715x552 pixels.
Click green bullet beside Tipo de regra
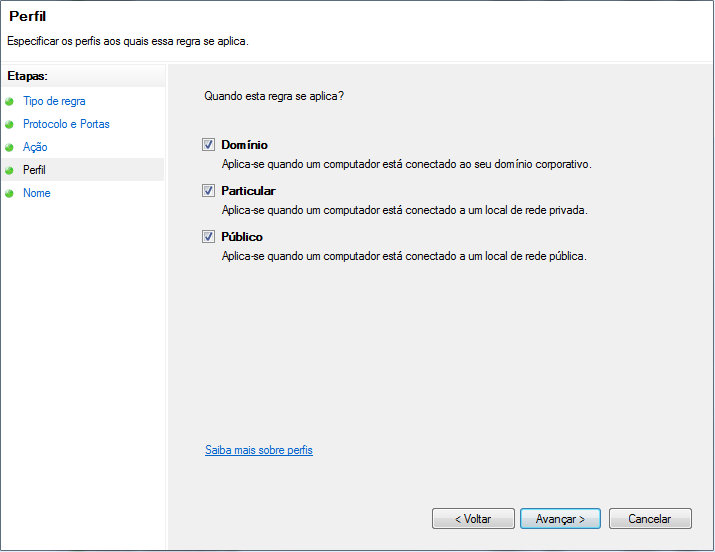[10, 102]
